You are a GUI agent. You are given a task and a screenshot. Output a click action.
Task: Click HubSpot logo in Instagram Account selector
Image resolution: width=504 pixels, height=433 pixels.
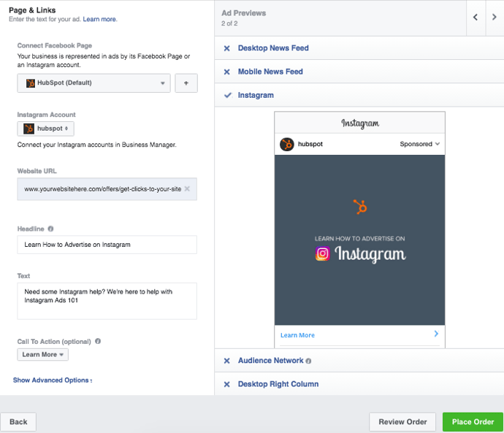28,129
